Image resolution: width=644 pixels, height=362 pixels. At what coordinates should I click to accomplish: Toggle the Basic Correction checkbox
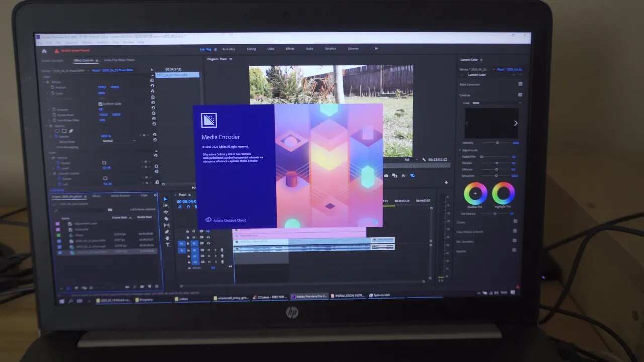(520, 84)
